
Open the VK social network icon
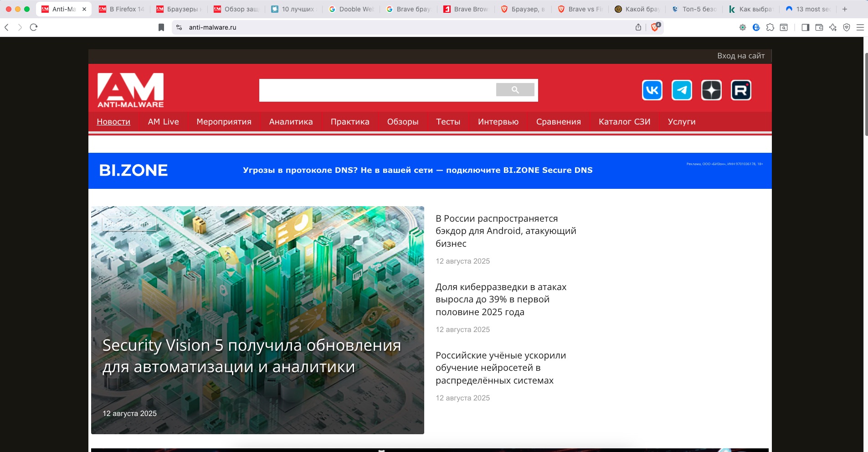(652, 90)
